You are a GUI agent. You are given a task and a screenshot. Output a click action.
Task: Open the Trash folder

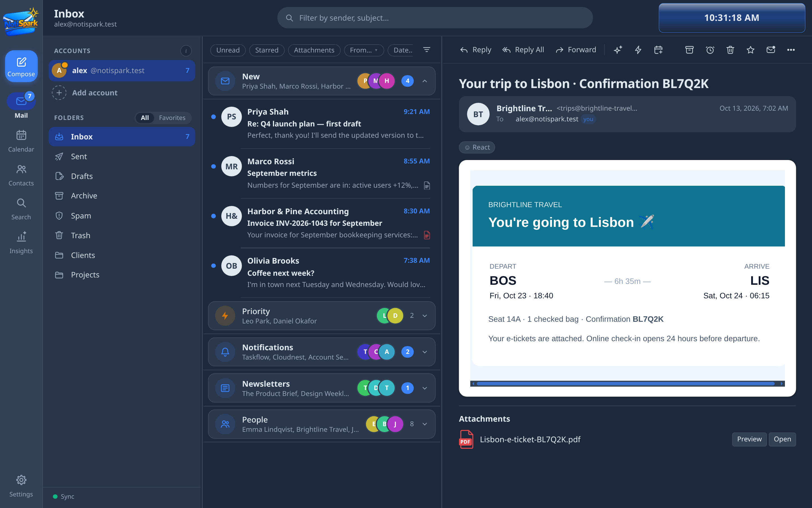122,235
